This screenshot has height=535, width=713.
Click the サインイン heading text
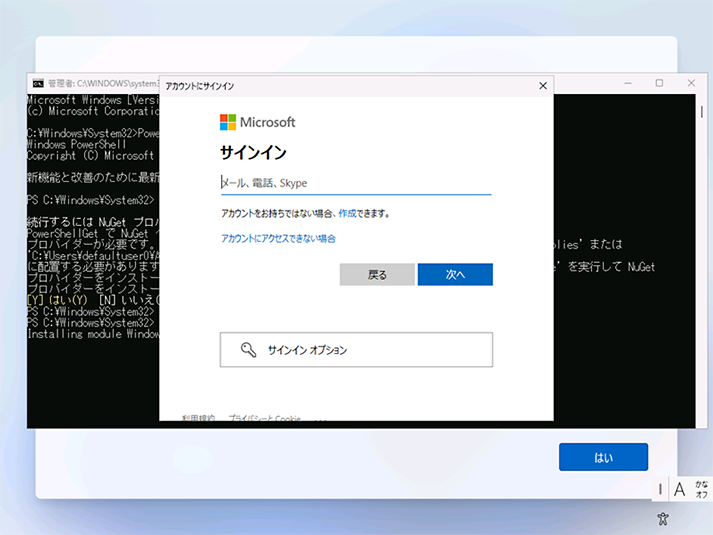click(253, 152)
